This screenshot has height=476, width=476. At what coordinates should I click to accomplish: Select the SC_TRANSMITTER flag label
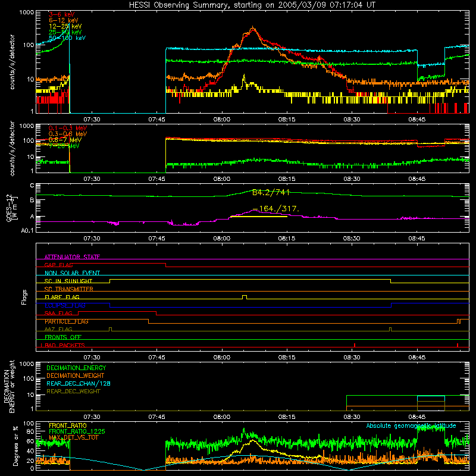pyautogui.click(x=69, y=289)
